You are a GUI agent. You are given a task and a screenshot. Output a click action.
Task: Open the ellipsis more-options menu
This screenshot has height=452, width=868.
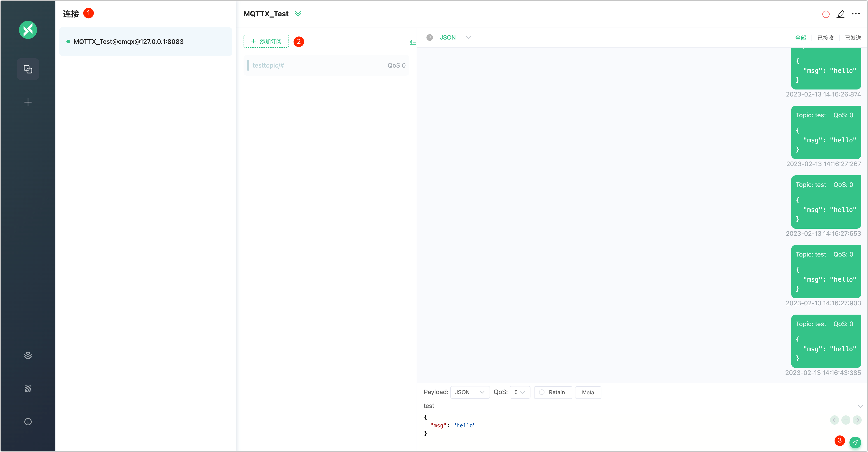[856, 14]
